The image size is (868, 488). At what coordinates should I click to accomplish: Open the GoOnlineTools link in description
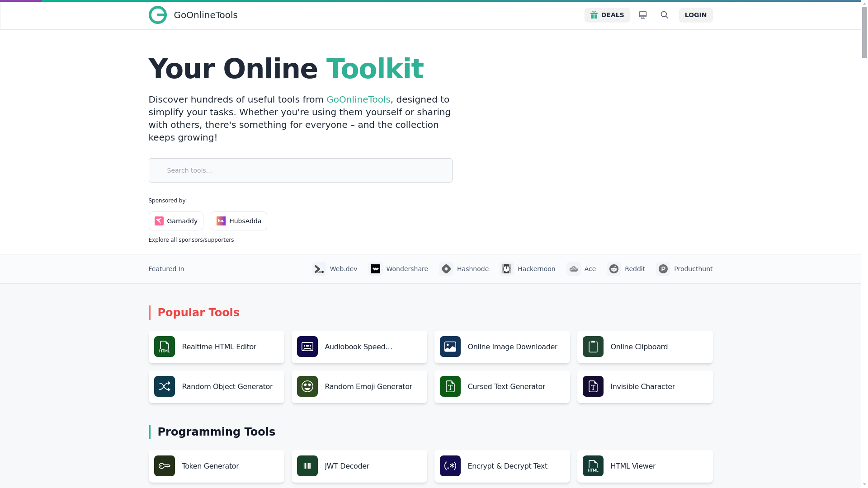click(359, 99)
